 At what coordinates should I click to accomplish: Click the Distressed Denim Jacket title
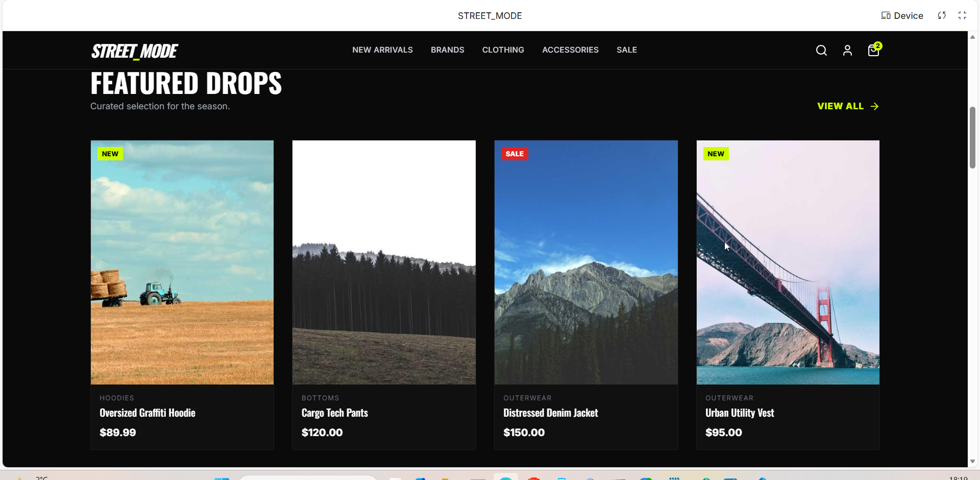pyautogui.click(x=551, y=413)
